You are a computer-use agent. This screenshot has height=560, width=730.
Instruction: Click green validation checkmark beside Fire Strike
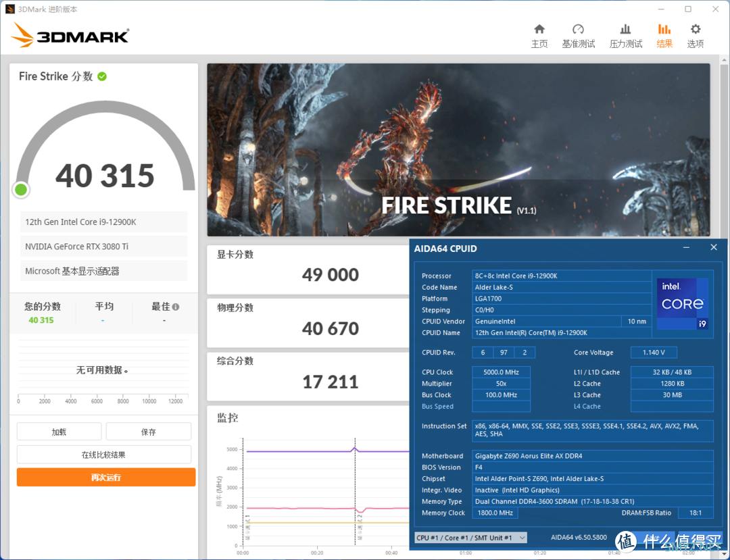(102, 76)
